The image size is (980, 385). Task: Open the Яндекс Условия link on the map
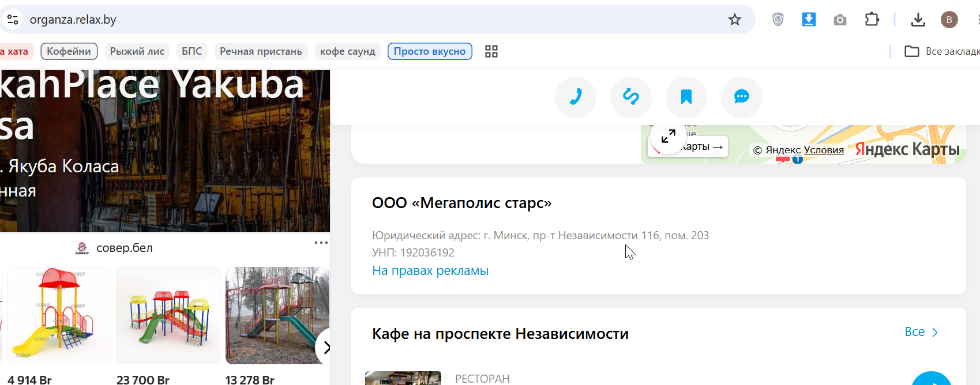coord(824,150)
